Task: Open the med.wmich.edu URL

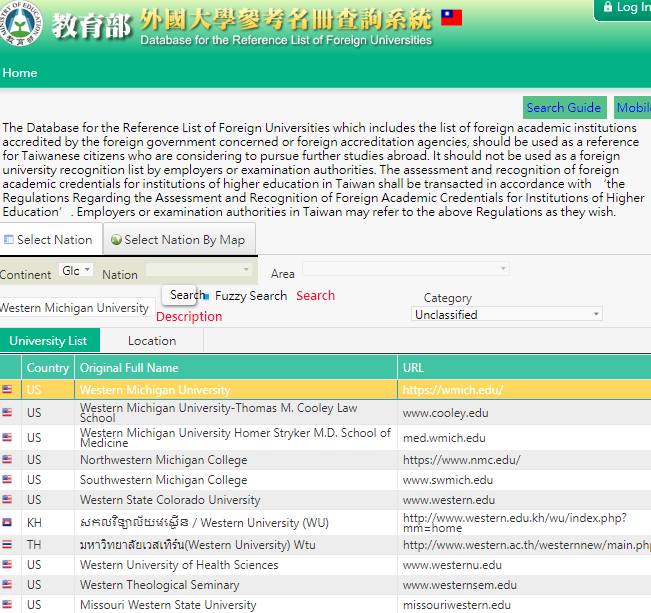Action: 444,438
